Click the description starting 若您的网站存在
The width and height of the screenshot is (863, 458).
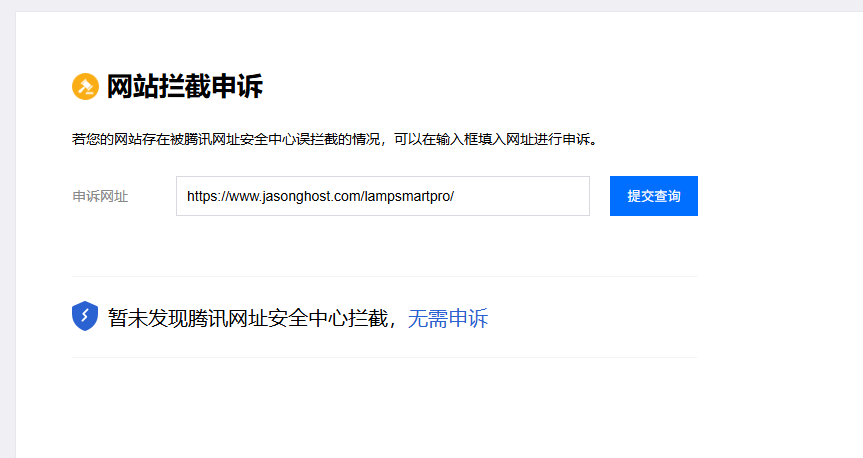335,139
